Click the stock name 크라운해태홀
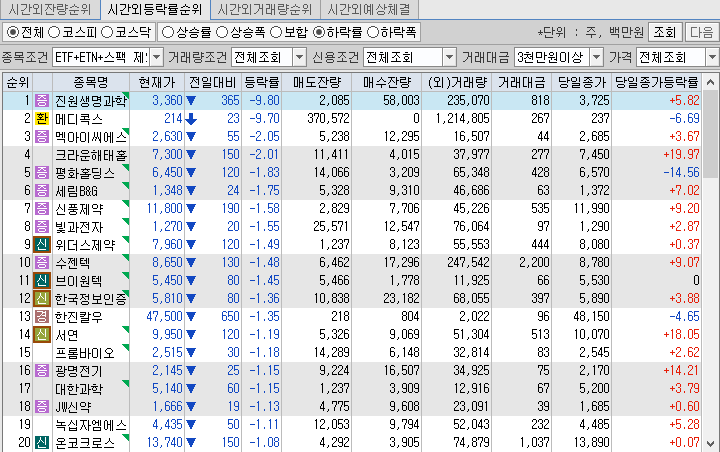The width and height of the screenshot is (720, 452). coord(90,155)
